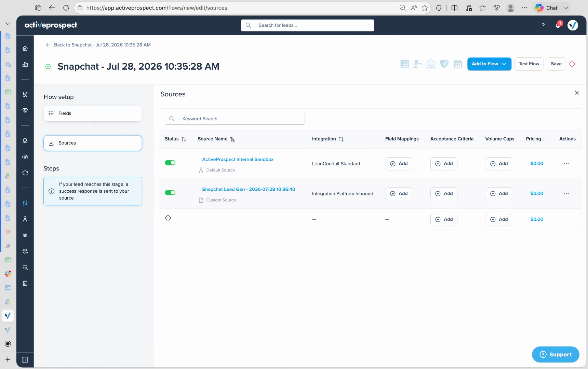
Task: Open the Slack icon in the browser sidebar
Action: pyautogui.click(x=8, y=274)
